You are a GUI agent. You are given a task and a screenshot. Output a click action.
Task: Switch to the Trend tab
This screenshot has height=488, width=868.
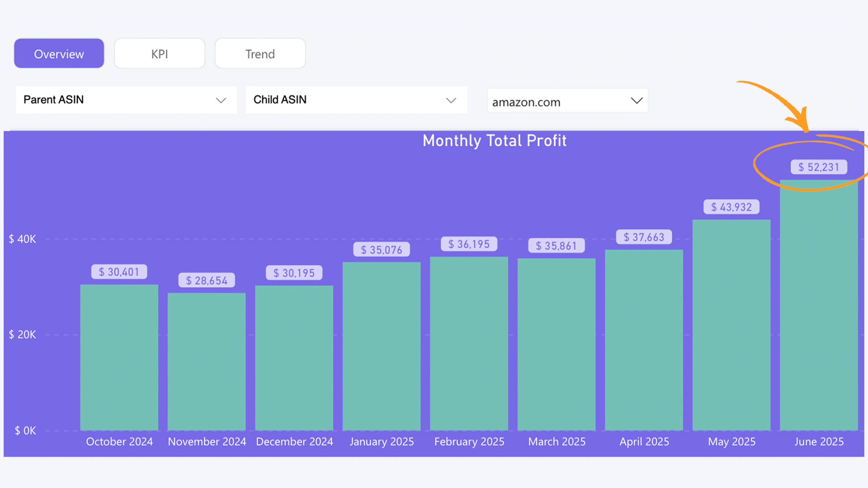click(x=260, y=53)
